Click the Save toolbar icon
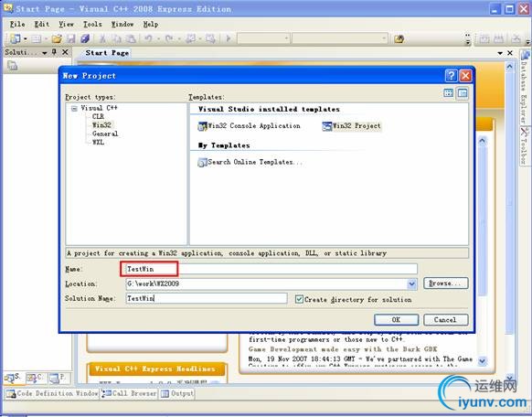 coord(71,38)
